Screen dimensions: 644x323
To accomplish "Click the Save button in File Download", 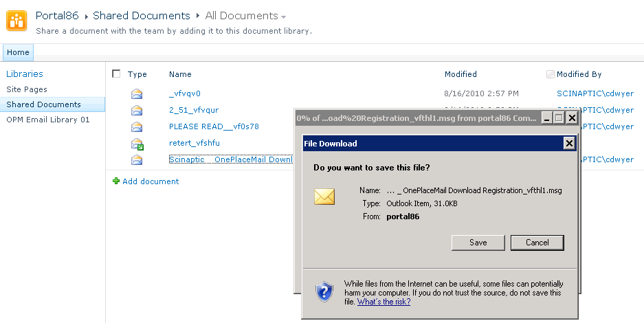I will (x=478, y=243).
